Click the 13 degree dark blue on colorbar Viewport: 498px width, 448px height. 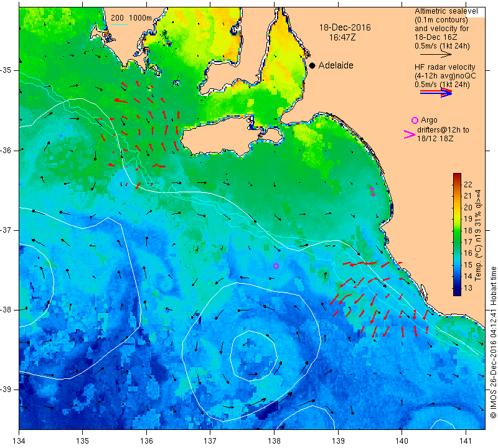coord(457,288)
